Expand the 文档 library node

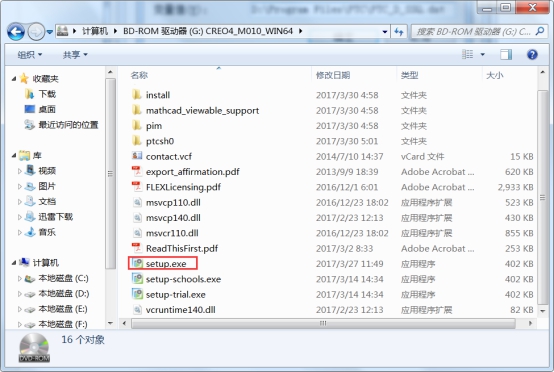coord(20,201)
